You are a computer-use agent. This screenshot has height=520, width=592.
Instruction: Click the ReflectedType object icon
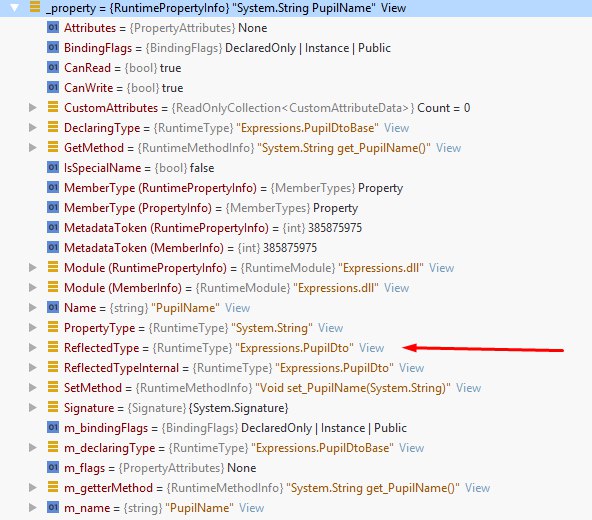click(x=53, y=347)
